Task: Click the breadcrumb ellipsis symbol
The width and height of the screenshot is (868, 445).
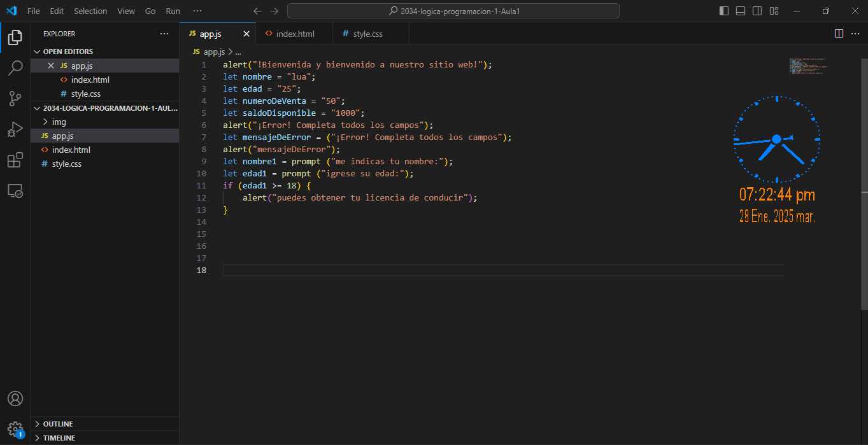Action: coord(238,52)
